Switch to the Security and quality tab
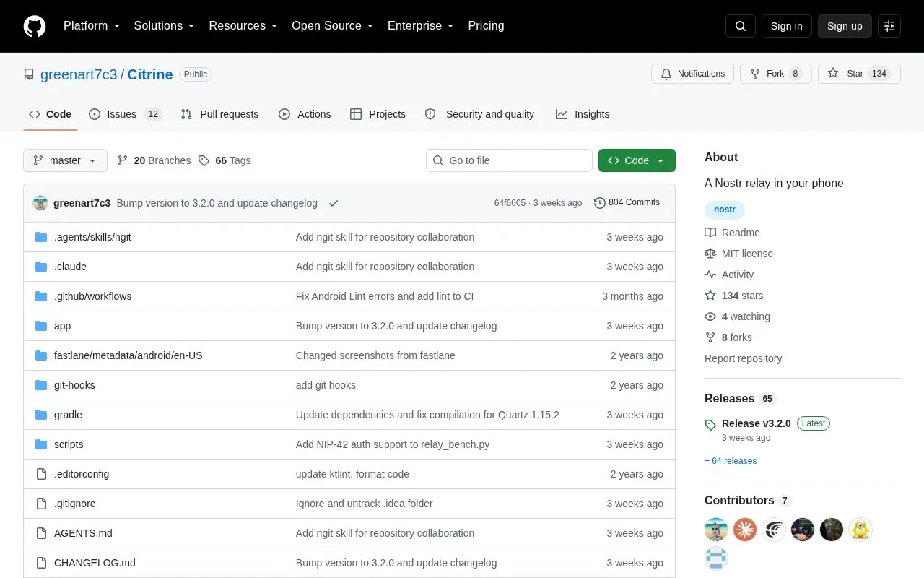This screenshot has height=578, width=924. click(x=479, y=114)
